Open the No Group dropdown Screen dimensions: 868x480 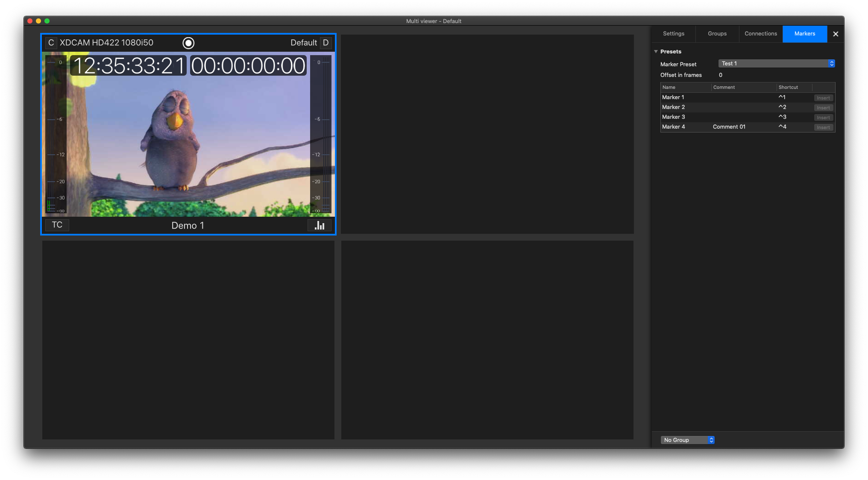[688, 440]
